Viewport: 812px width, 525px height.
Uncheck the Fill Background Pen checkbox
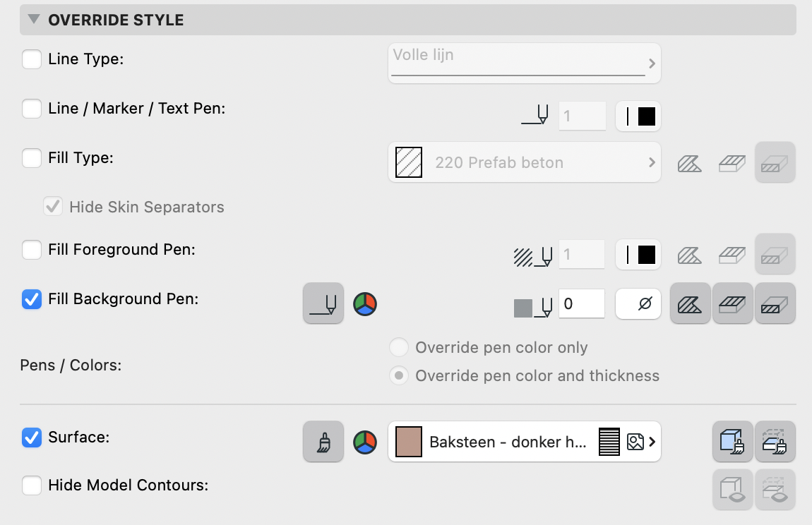tap(32, 299)
